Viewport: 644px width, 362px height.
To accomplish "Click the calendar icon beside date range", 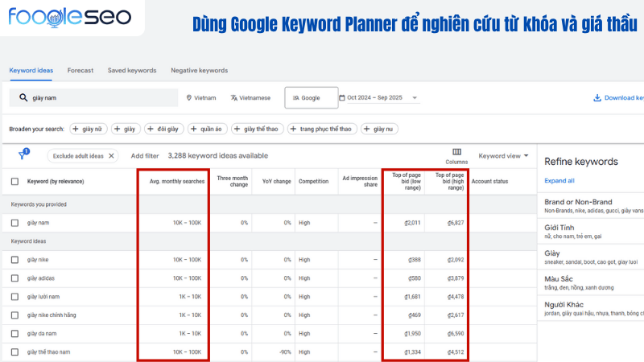I will 342,97.
